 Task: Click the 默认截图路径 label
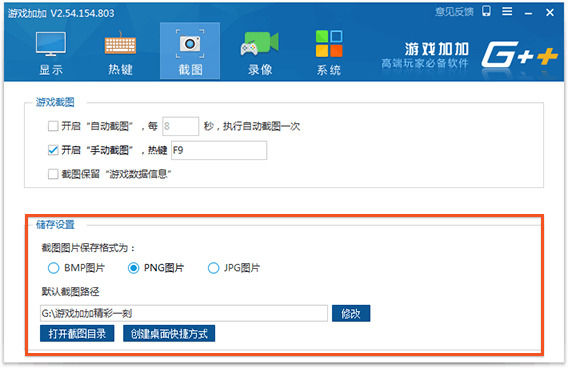coord(70,292)
